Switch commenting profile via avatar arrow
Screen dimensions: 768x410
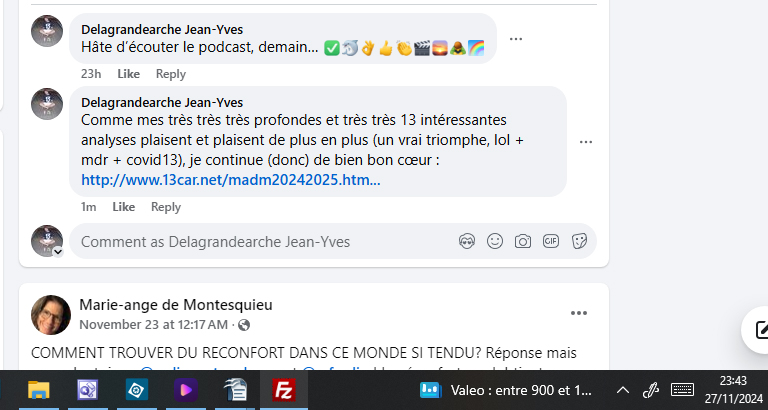(x=58, y=252)
